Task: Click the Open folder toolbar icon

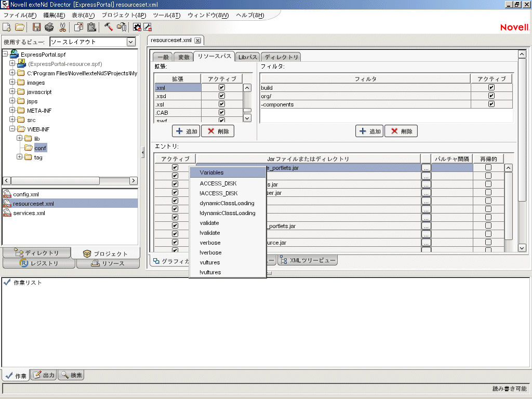Action: pos(19,27)
